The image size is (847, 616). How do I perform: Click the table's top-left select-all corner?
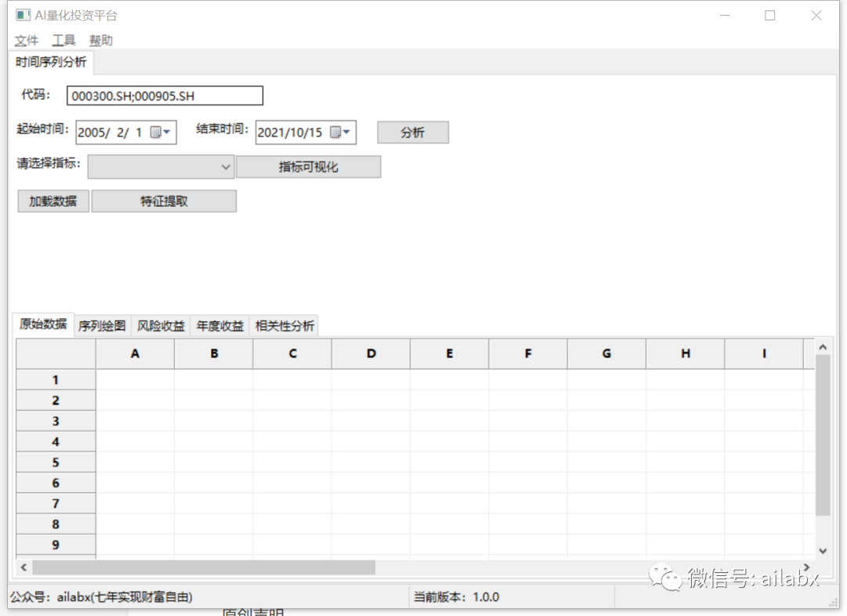click(x=56, y=353)
